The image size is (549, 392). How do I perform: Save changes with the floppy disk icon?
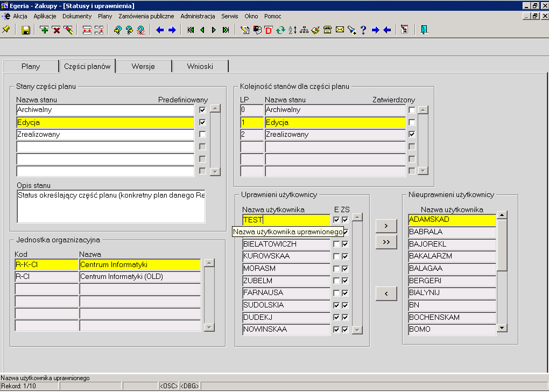25,30
